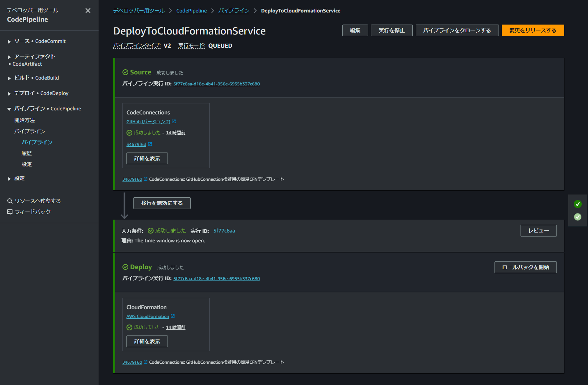Viewport: 588px width, 385px height.
Task: Expand the 設定 sidebar section
Action: pos(19,178)
